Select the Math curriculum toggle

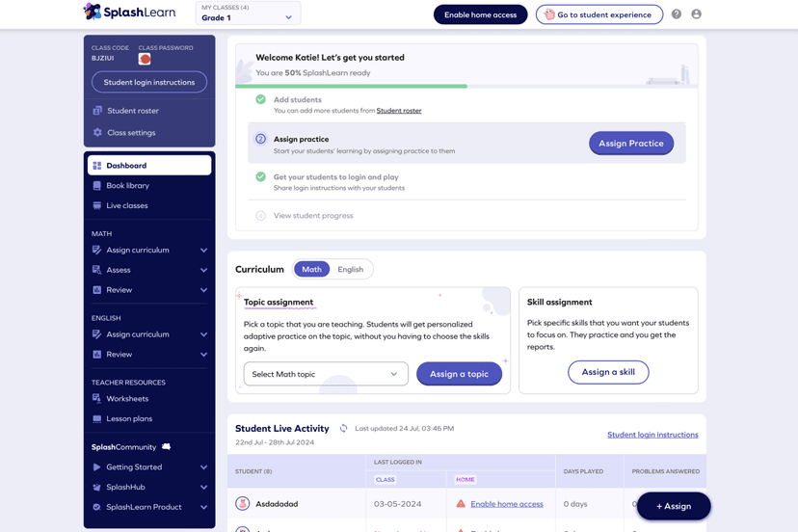(x=311, y=269)
